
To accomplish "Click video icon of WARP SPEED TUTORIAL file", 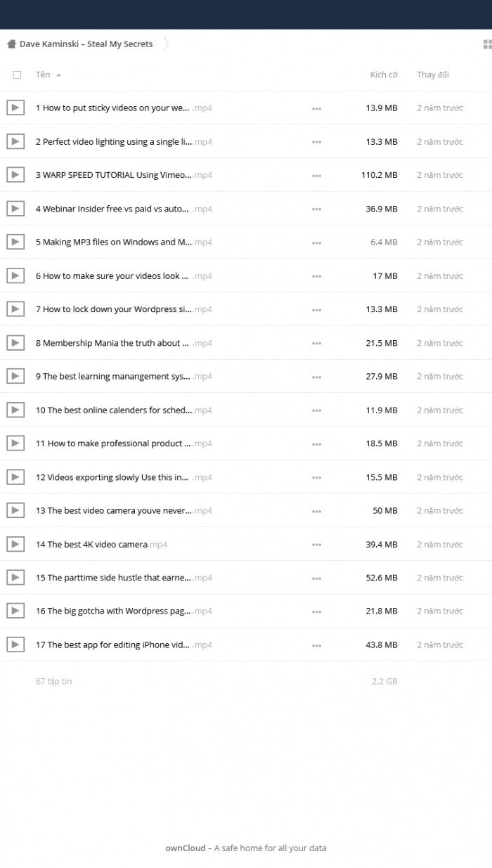I will click(x=15, y=175).
